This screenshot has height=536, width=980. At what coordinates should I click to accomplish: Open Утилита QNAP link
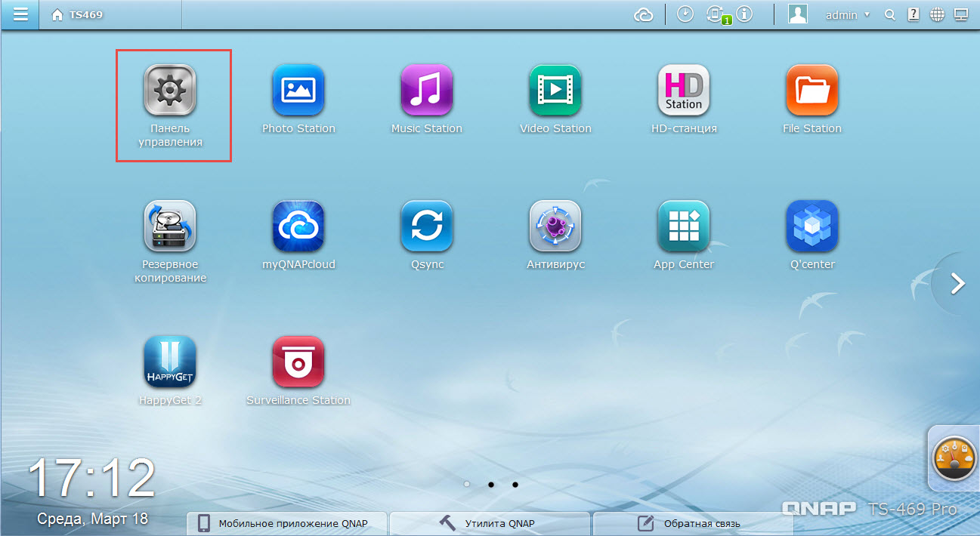(490, 523)
